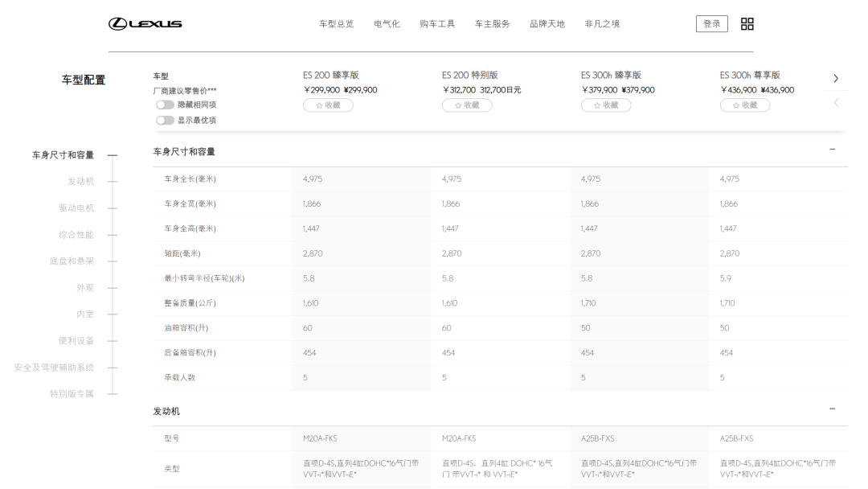Show next models with right arrow
The width and height of the screenshot is (868, 489).
pyautogui.click(x=836, y=79)
